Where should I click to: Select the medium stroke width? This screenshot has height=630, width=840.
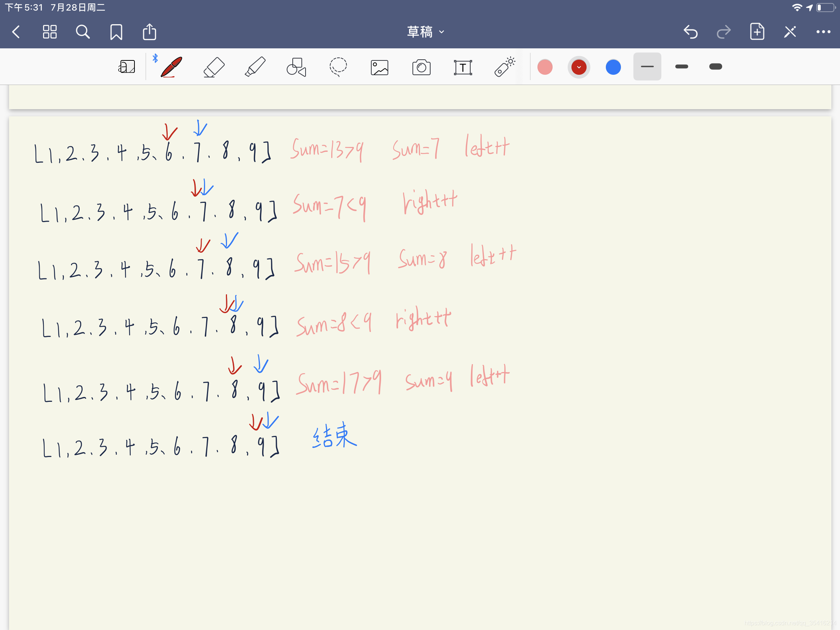(x=681, y=66)
